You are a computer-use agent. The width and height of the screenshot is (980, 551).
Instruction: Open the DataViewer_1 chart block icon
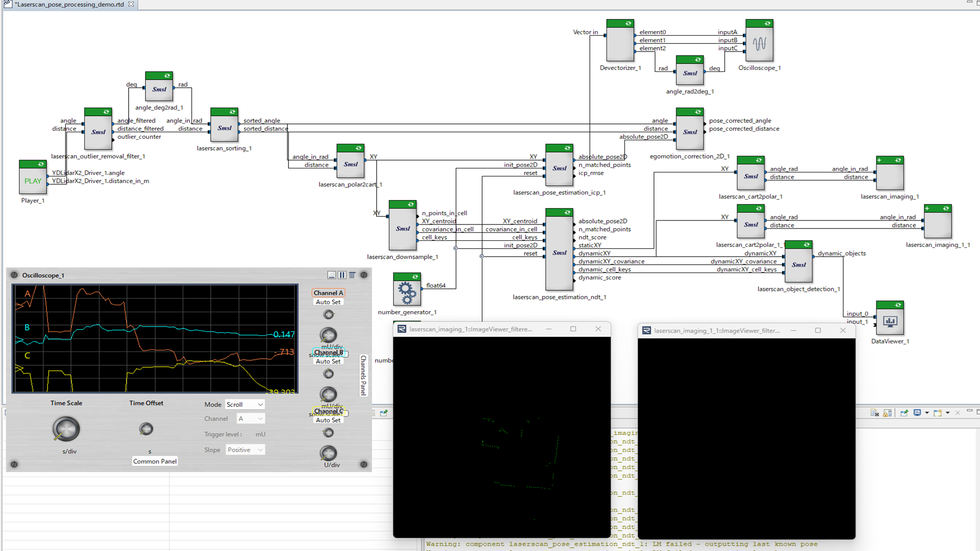[x=890, y=321]
